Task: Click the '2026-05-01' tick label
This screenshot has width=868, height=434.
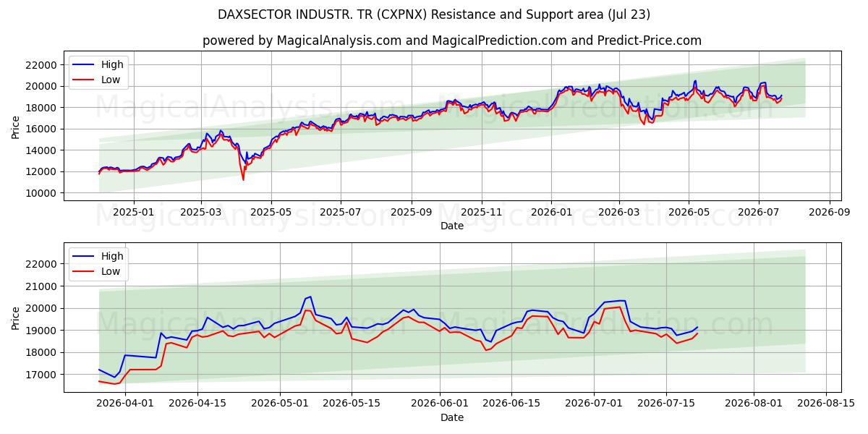Action: click(x=281, y=404)
